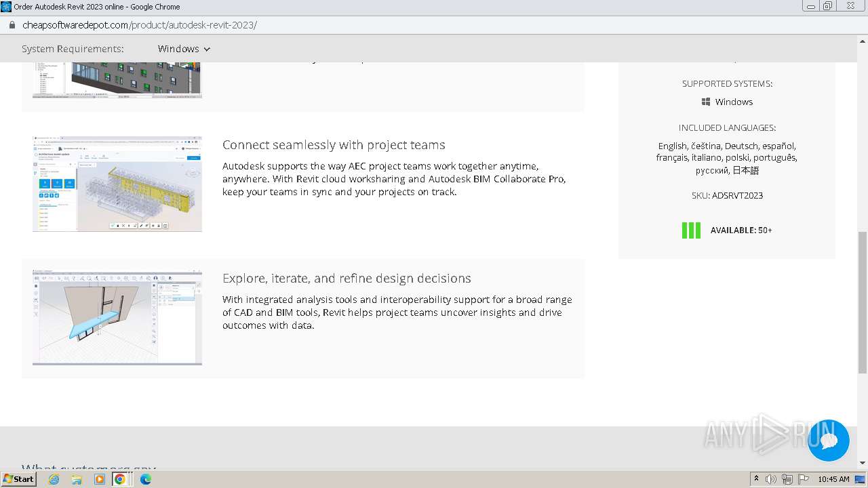Click the 'AVAILABLE: 50+' text
Screen dimensions: 868x488
[741, 230]
